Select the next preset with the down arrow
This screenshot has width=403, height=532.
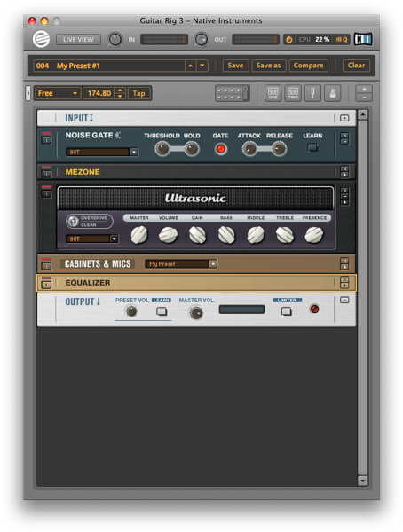click(x=202, y=66)
